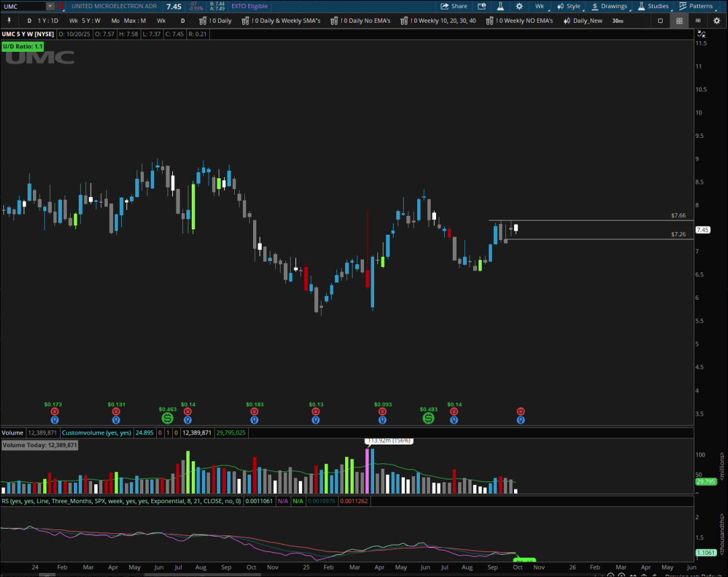Viewport: 728px width, 577px height.
Task: Click the UMC 5 Y W [NYSE] chart title
Action: [x=28, y=34]
